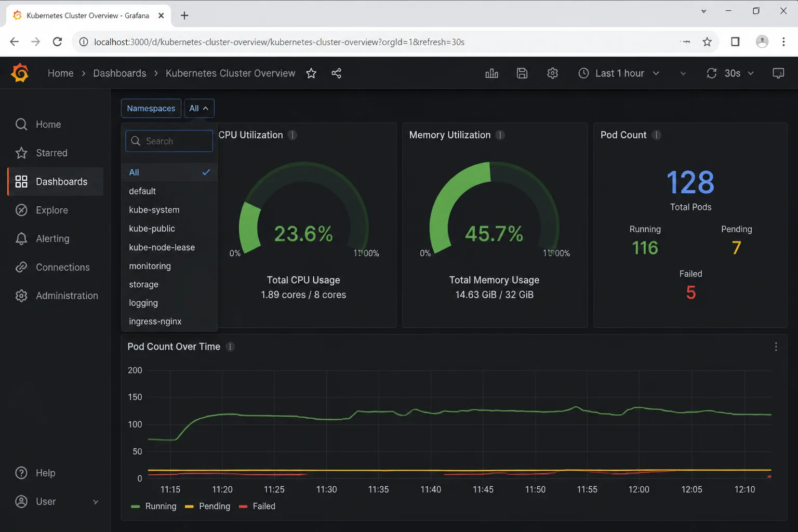Select the checked All namespace option
The image size is (798, 532).
169,172
